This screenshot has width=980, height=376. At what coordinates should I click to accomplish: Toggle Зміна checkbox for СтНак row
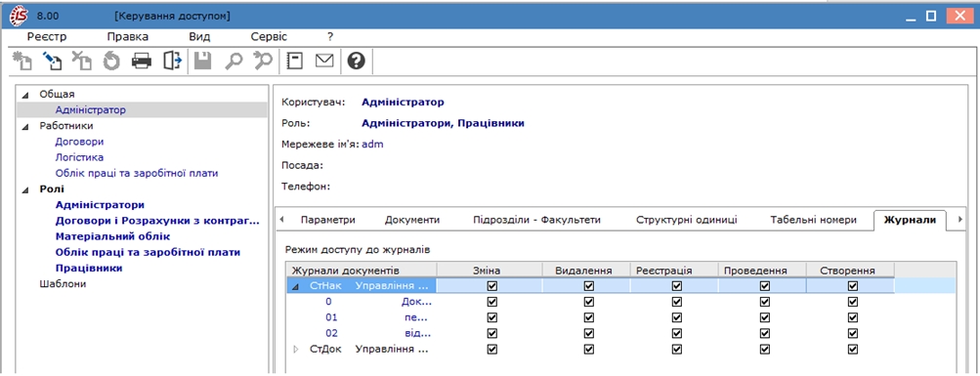click(491, 286)
